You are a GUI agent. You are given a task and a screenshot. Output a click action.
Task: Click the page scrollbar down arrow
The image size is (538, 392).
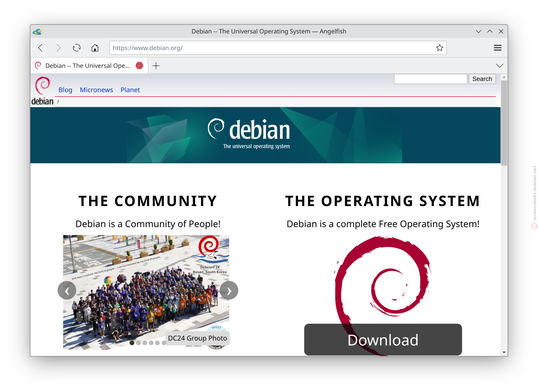504,352
